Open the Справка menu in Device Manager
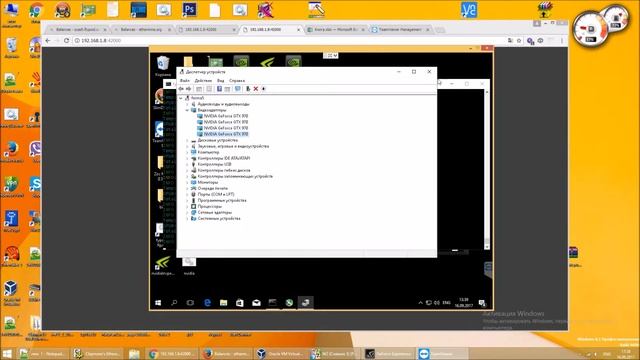The height and width of the screenshot is (360, 640). coord(237,80)
